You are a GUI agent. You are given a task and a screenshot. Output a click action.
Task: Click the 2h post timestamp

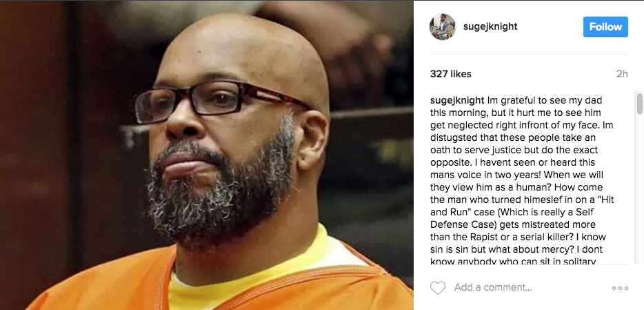click(622, 74)
